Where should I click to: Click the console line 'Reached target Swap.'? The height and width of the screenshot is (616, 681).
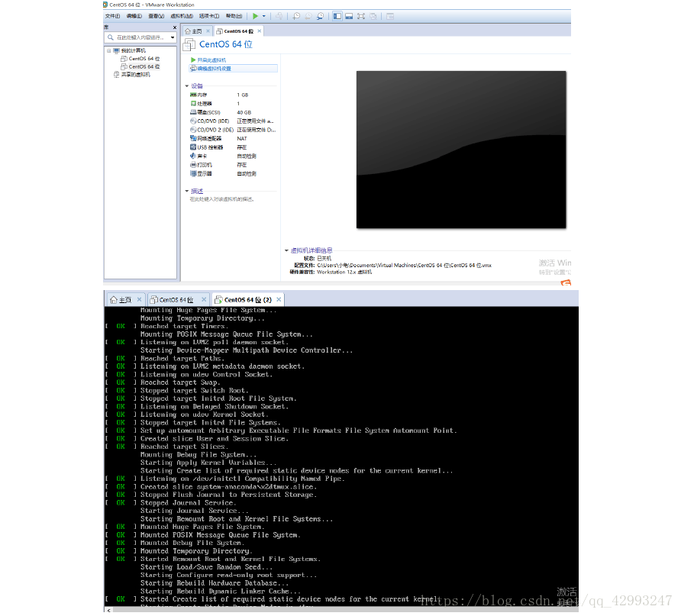coord(180,382)
